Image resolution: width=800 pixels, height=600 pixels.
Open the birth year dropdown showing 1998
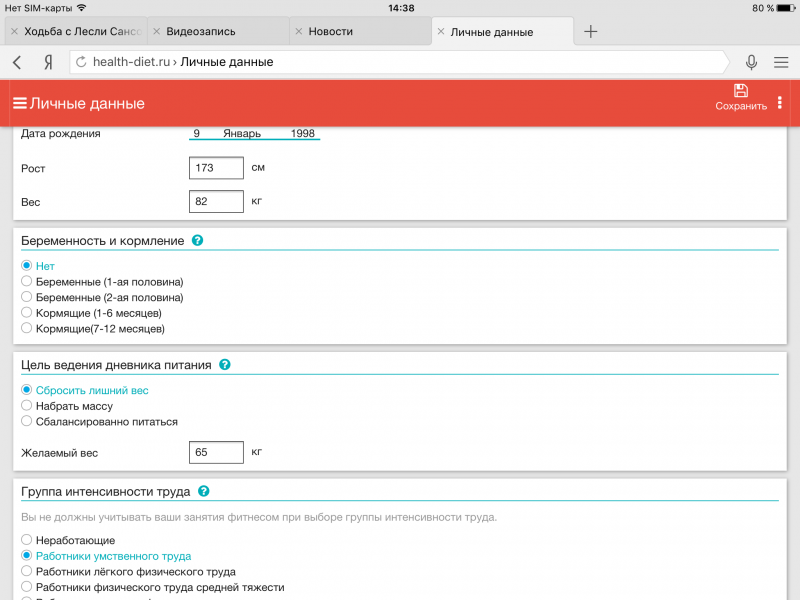pyautogui.click(x=302, y=133)
